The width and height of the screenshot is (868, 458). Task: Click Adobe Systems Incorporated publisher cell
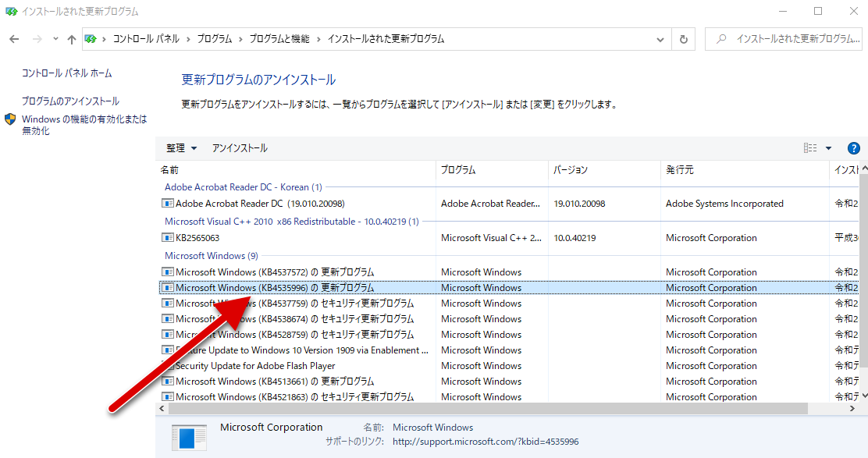[x=724, y=204]
